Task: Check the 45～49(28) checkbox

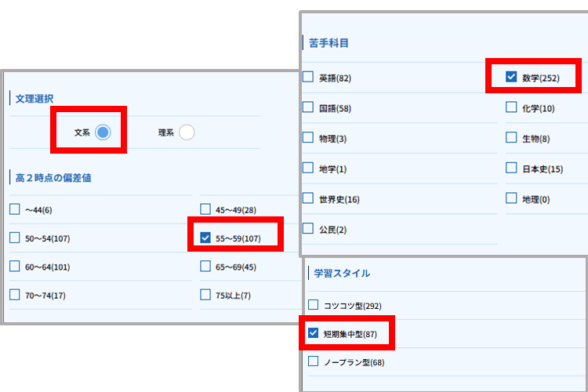Action: [x=205, y=209]
